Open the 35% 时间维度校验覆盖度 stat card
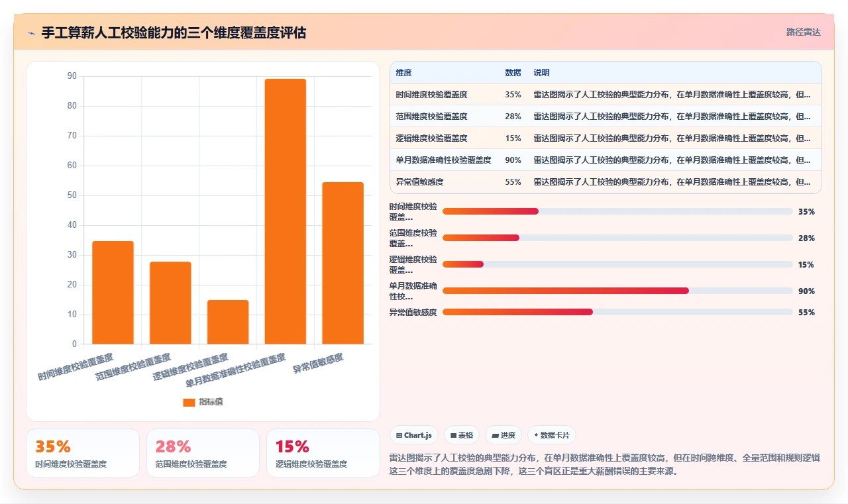 (x=83, y=453)
